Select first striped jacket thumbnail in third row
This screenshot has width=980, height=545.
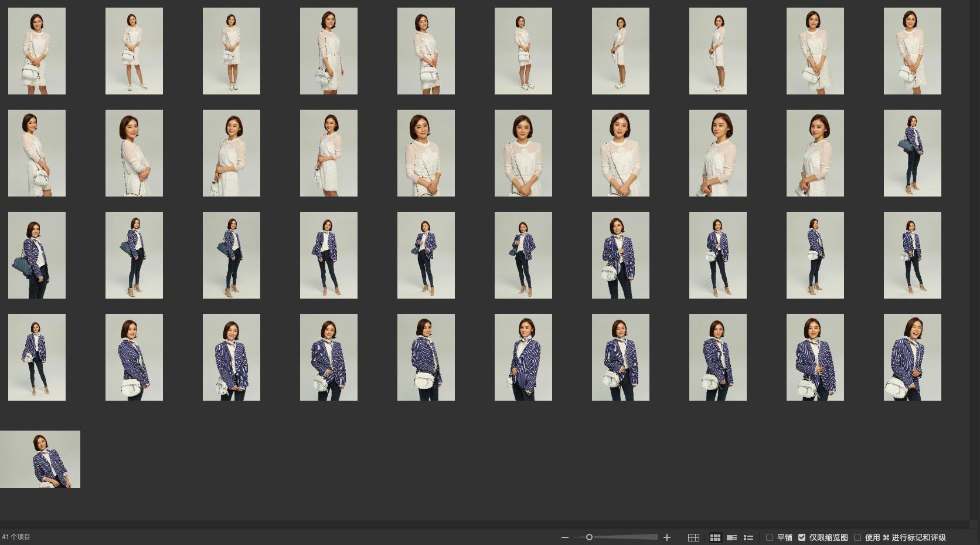click(37, 255)
